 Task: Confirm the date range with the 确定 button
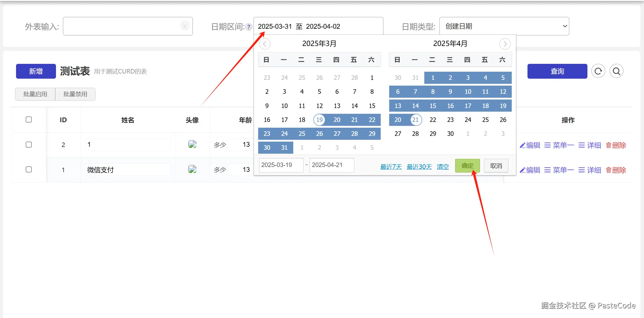pyautogui.click(x=467, y=166)
